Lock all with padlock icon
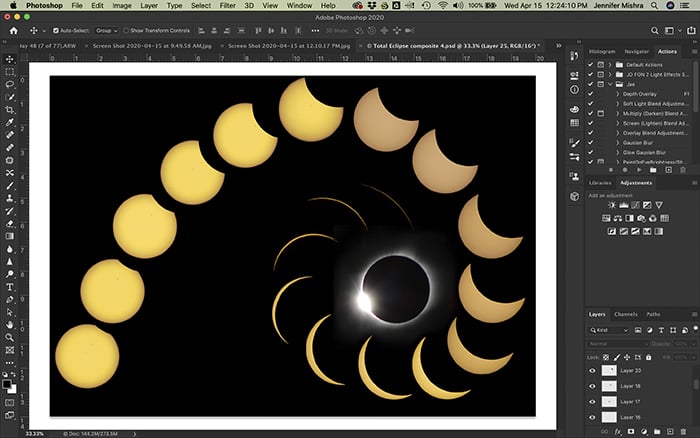Image resolution: width=700 pixels, height=438 pixels. 649,357
